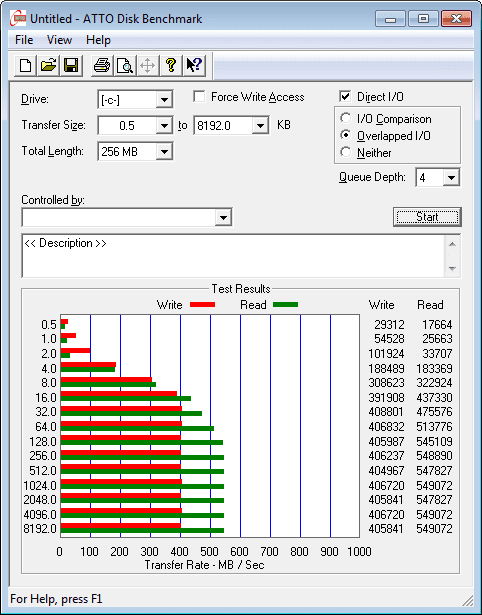Viewport: 482px width, 615px height.
Task: Click the yellow question mark About icon
Action: click(171, 66)
